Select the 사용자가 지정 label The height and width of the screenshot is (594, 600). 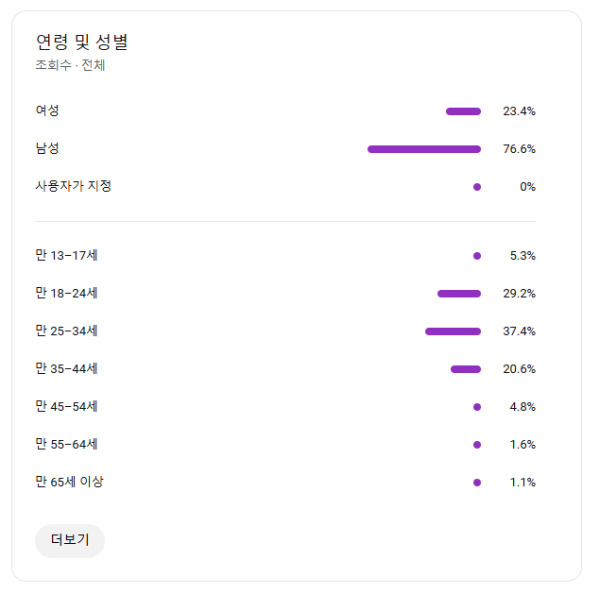coord(73,186)
